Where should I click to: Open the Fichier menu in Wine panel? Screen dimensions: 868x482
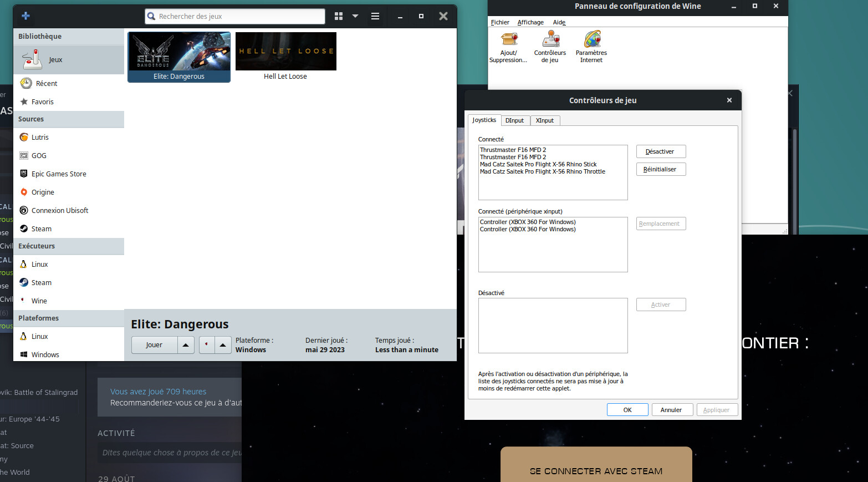coord(500,22)
